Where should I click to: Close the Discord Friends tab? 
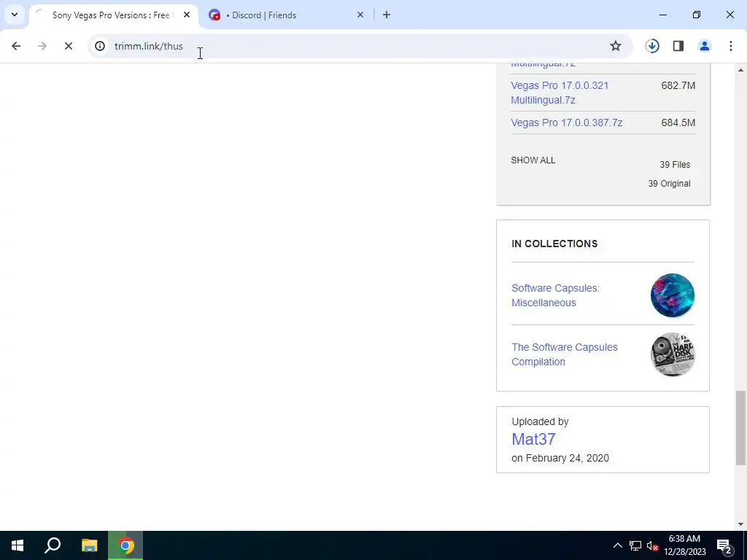[x=360, y=15]
